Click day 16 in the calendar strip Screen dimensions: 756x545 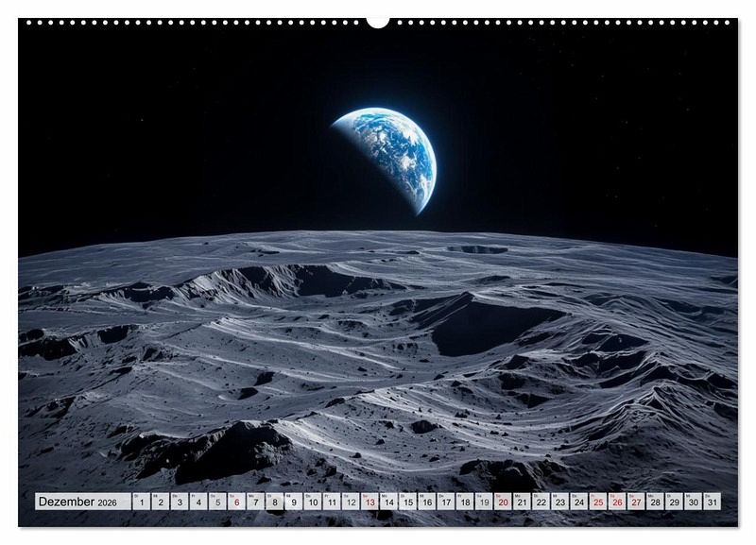coord(426,502)
